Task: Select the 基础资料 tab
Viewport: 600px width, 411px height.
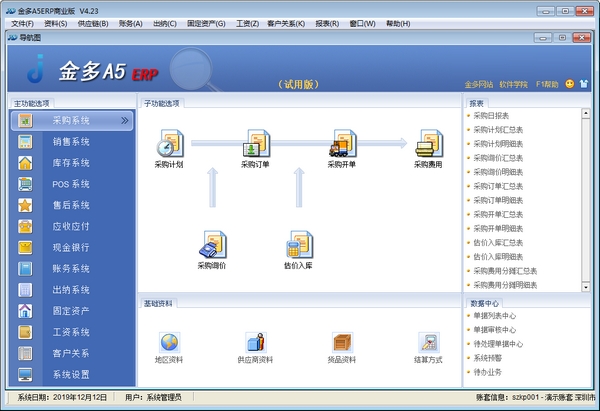Action: pyautogui.click(x=158, y=303)
